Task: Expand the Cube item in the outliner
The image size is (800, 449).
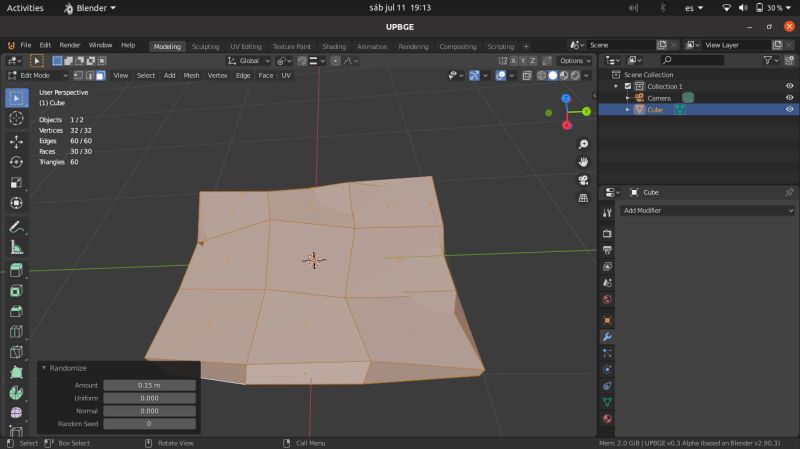Action: 628,110
